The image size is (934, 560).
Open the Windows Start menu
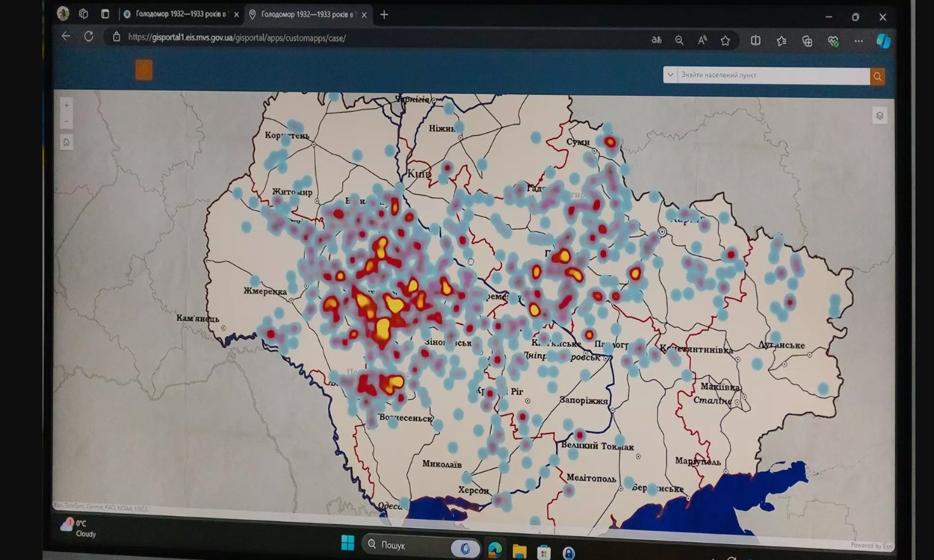[347, 543]
